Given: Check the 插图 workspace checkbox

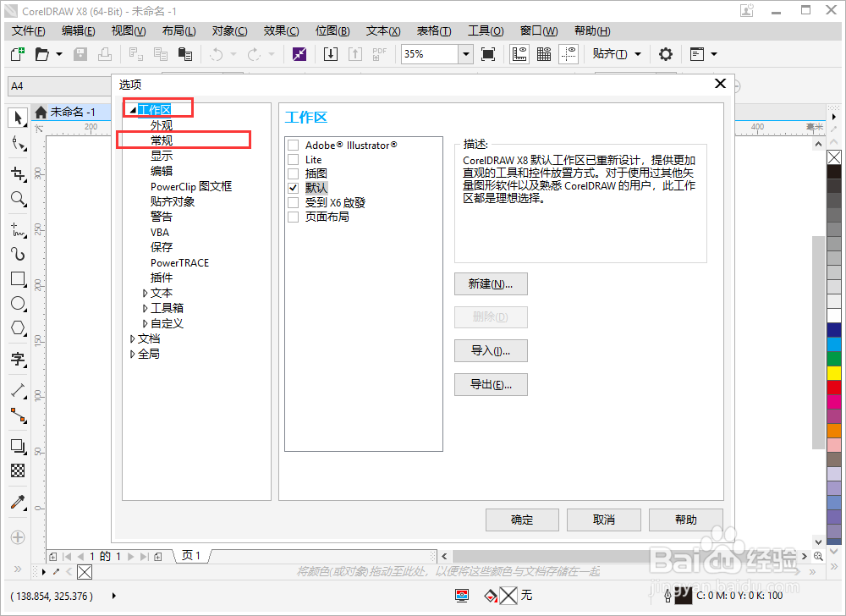Looking at the screenshot, I should point(294,173).
